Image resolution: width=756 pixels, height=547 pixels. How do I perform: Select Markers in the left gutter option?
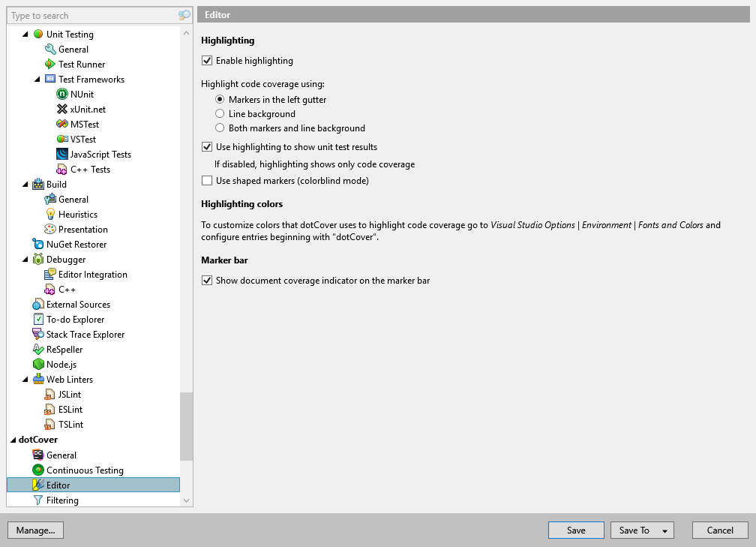click(x=220, y=99)
